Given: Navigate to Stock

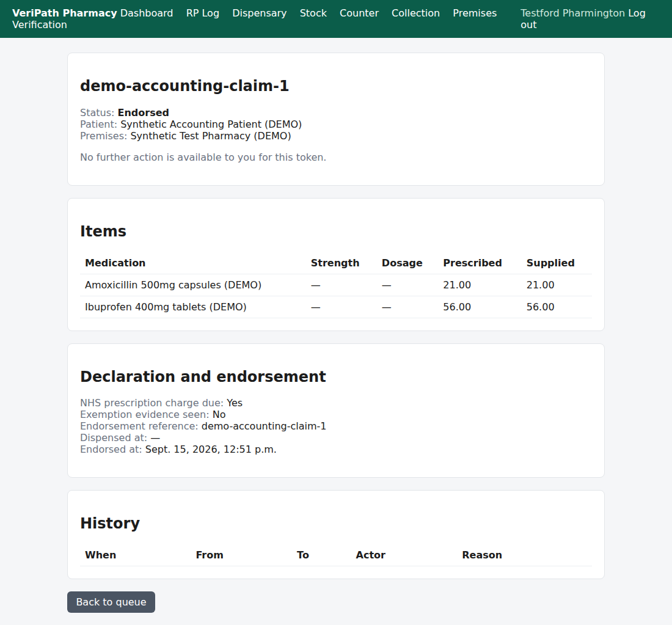Looking at the screenshot, I should click(x=313, y=13).
